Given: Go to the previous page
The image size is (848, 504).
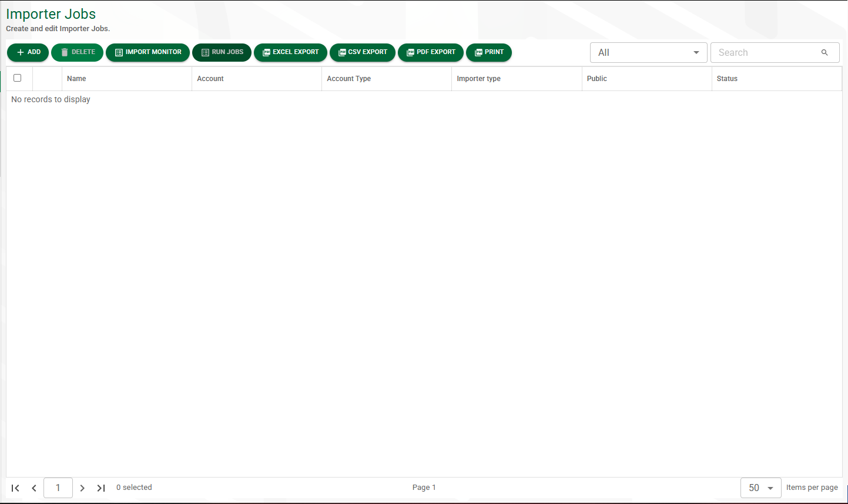Looking at the screenshot, I should pyautogui.click(x=34, y=488).
